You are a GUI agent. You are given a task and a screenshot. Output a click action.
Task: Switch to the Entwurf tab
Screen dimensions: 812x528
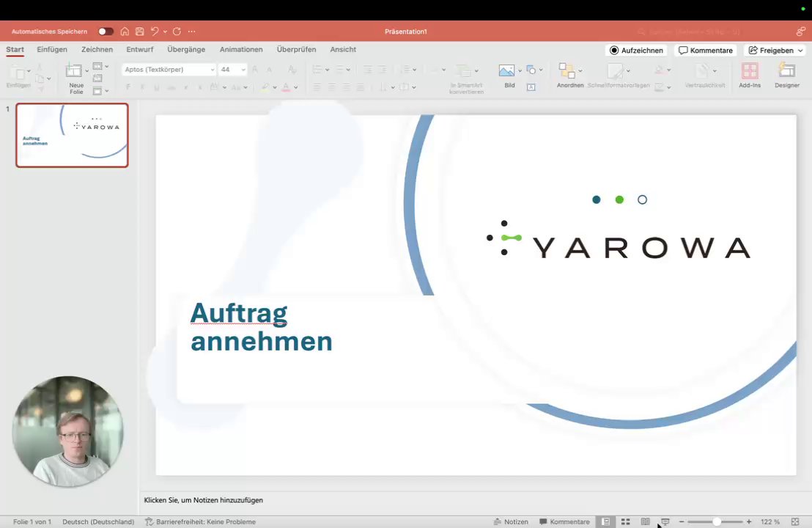tap(140, 50)
